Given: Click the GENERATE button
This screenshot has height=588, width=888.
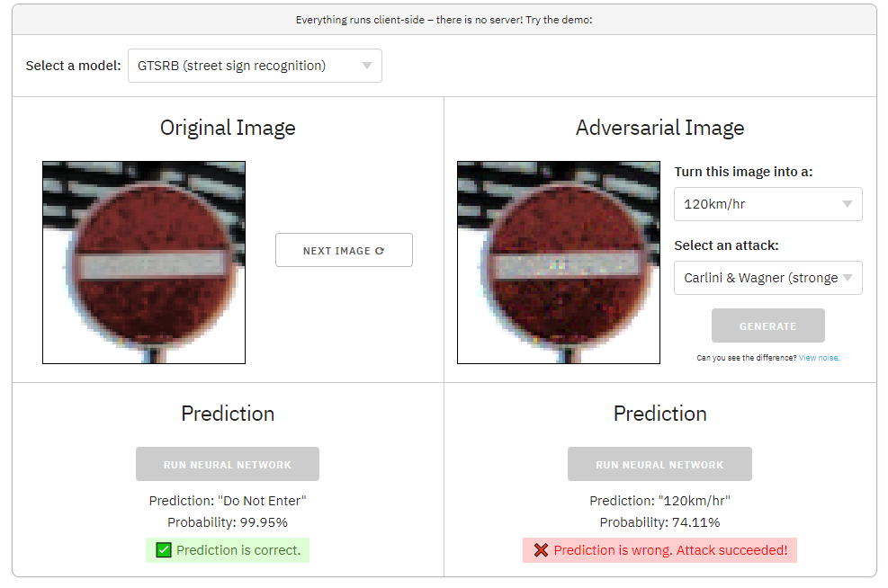Looking at the screenshot, I should coord(768,325).
